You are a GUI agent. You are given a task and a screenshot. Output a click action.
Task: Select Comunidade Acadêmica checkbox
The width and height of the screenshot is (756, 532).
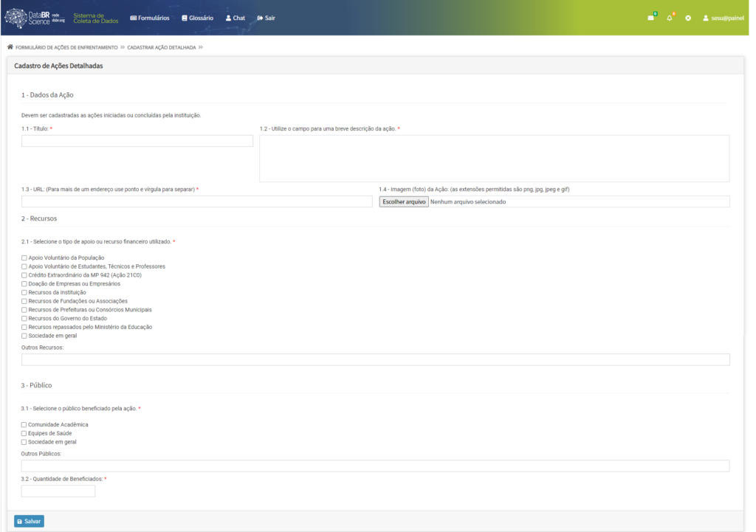24,425
